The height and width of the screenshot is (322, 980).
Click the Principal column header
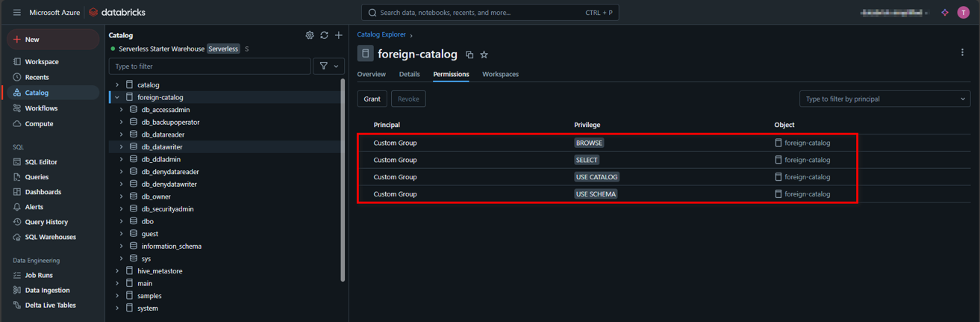pyautogui.click(x=387, y=125)
